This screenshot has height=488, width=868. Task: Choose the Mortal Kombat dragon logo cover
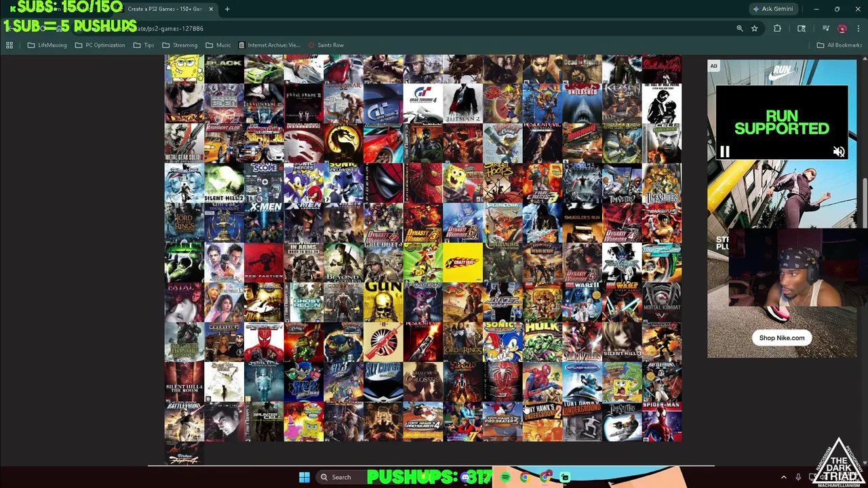[x=344, y=144]
